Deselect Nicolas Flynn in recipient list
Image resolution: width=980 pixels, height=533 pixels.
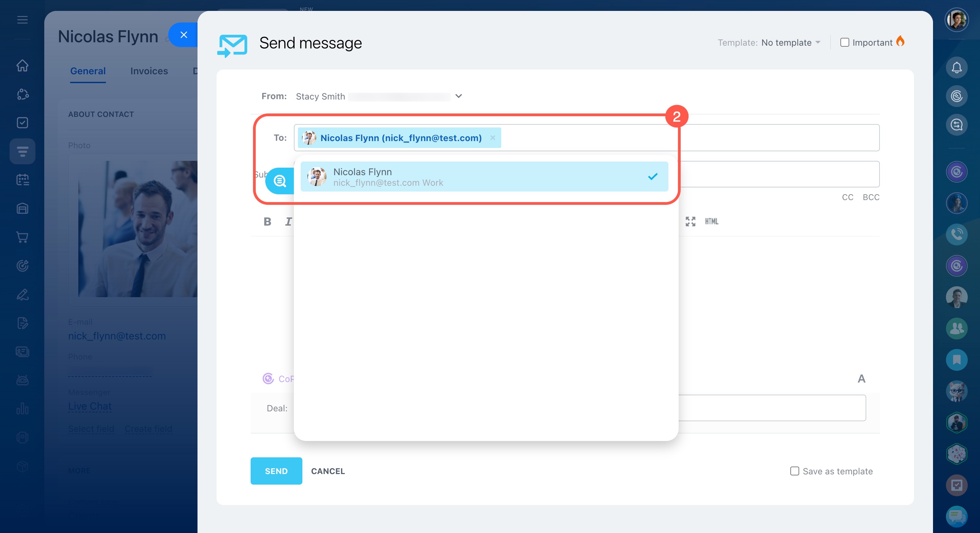[484, 177]
